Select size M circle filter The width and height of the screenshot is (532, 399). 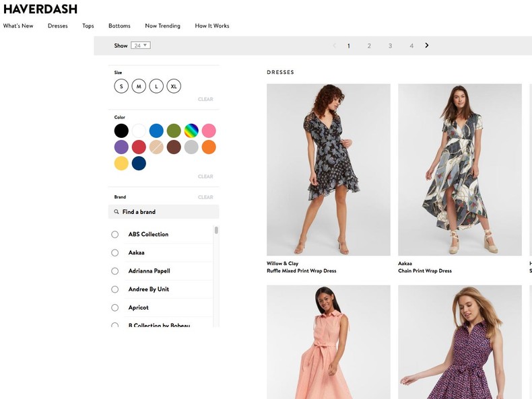(139, 86)
